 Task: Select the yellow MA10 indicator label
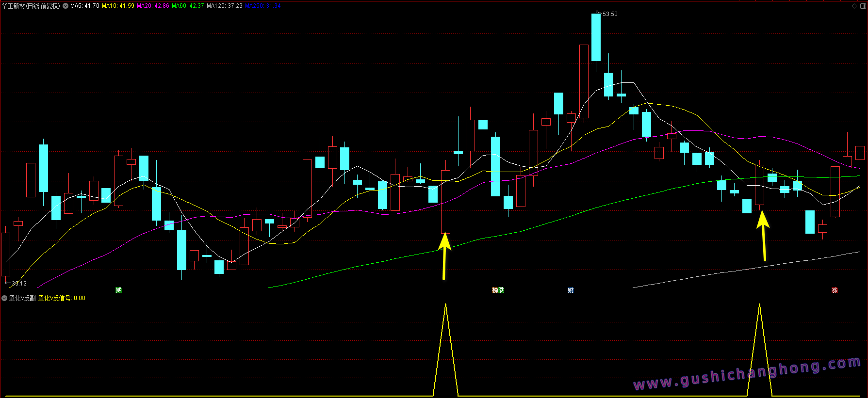(118, 6)
